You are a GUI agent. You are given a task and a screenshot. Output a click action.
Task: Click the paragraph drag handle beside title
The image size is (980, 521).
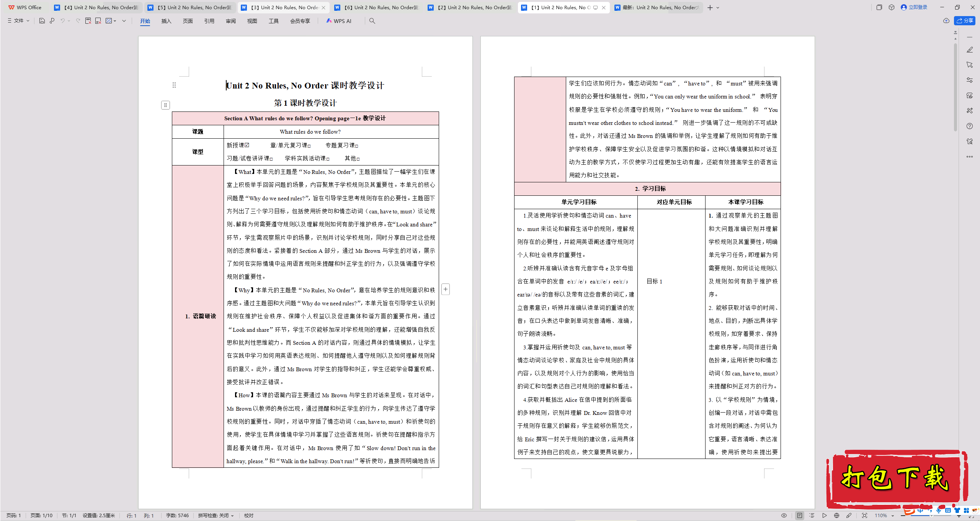[174, 85]
